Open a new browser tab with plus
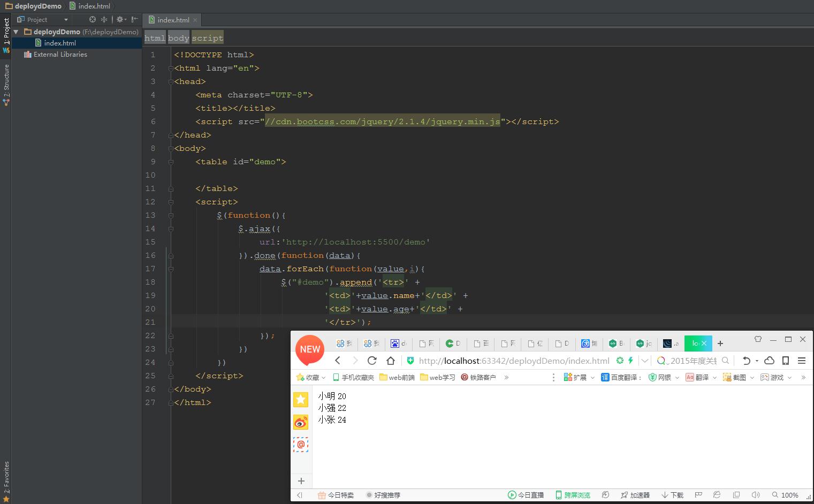814x504 pixels. [720, 343]
